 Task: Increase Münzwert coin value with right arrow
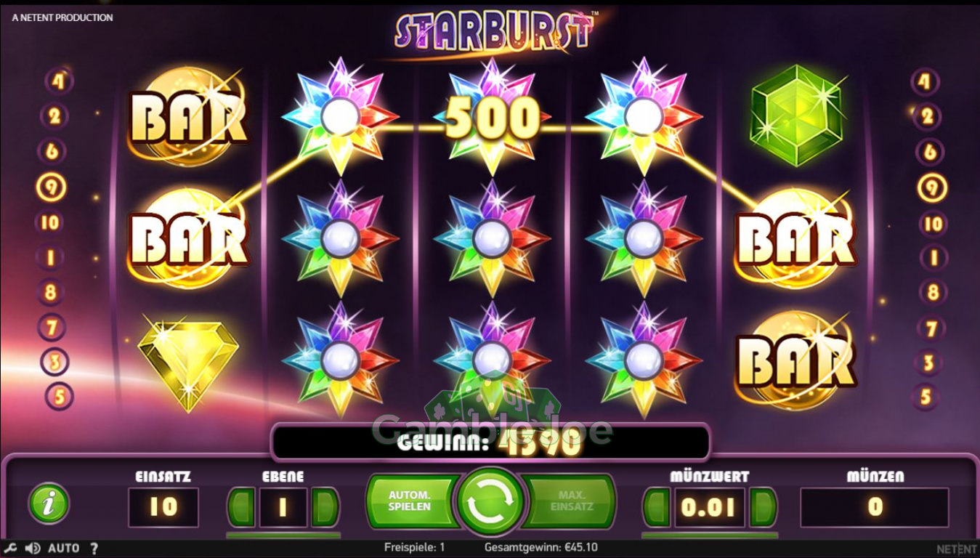(x=763, y=506)
